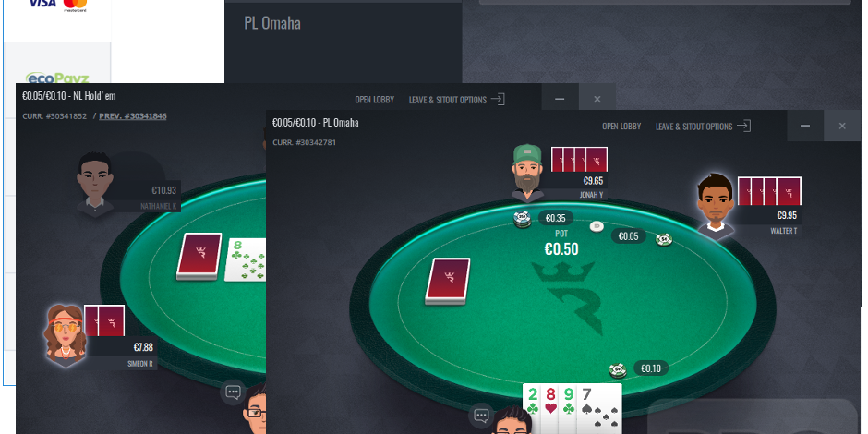Click Simeon R's avatar with sunglasses
868x434 pixels.
click(66, 334)
